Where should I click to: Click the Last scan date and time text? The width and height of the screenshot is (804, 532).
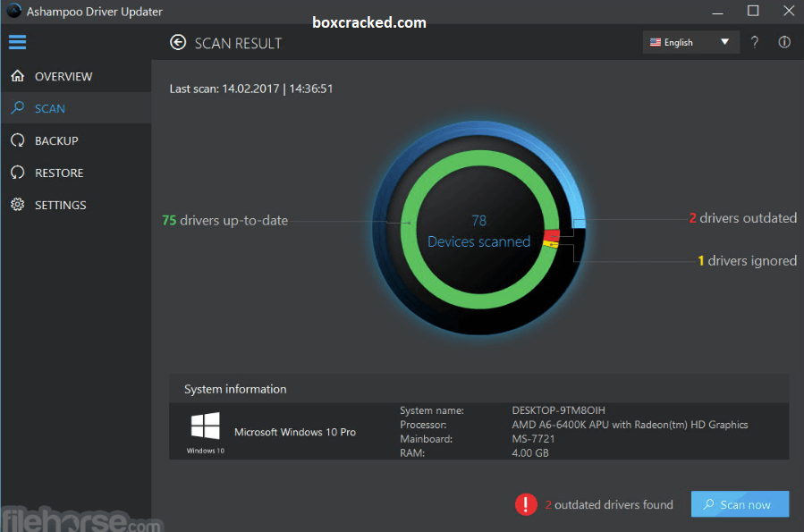251,89
